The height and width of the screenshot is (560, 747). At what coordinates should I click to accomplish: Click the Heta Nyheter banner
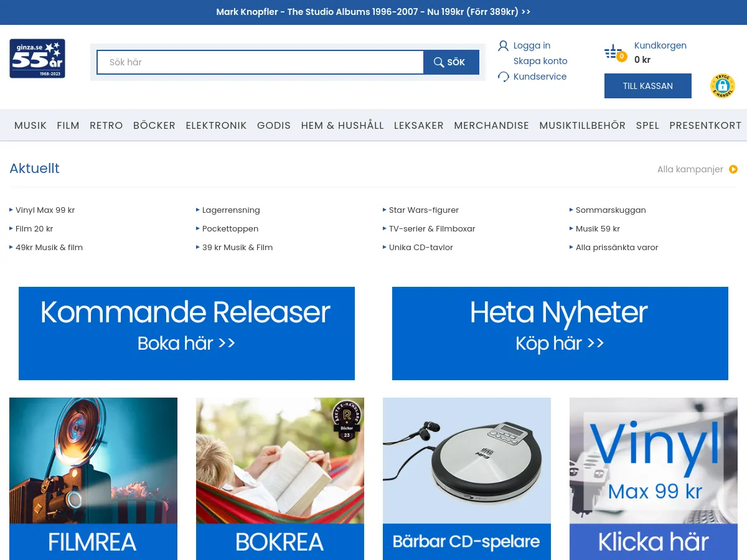[x=560, y=333]
